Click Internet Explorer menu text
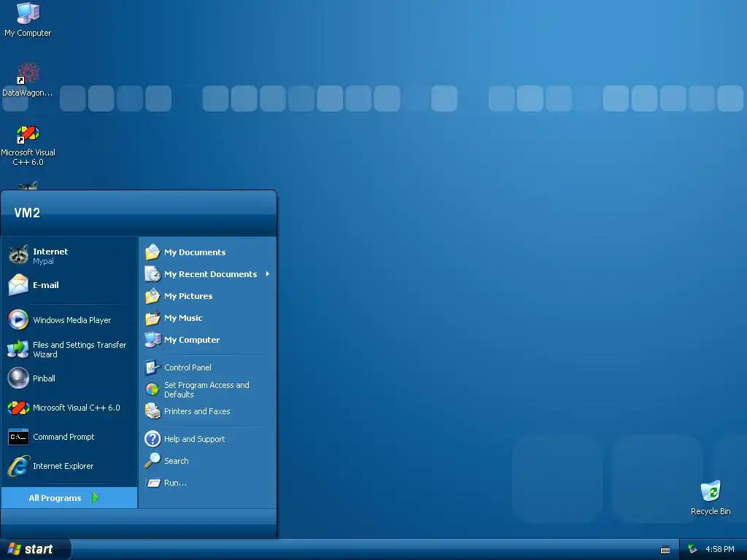 pyautogui.click(x=63, y=466)
